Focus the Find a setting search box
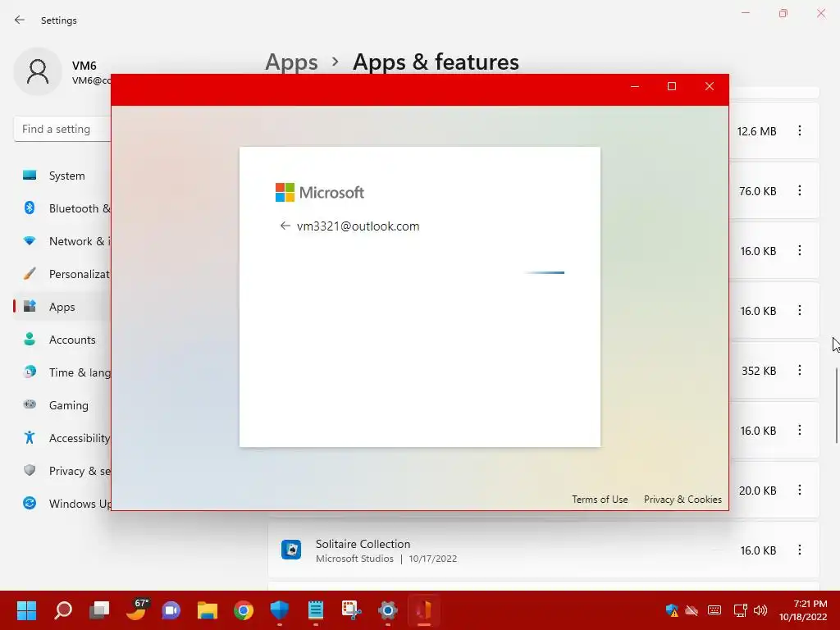The width and height of the screenshot is (840, 630). coord(62,129)
